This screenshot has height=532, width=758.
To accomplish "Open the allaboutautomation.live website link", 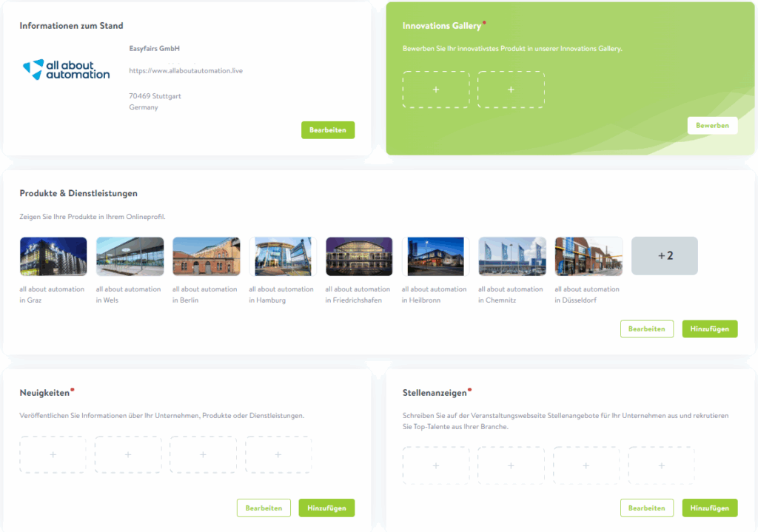I will point(186,71).
